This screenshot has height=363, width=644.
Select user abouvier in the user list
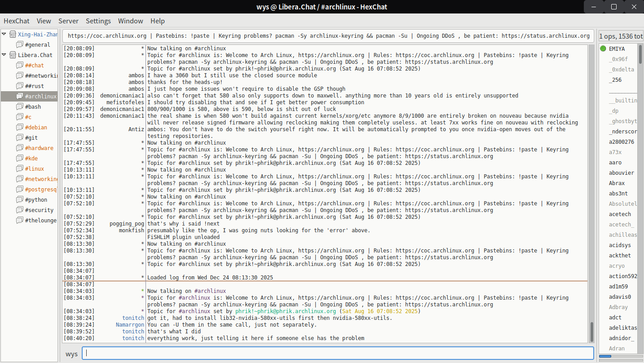pos(621,173)
